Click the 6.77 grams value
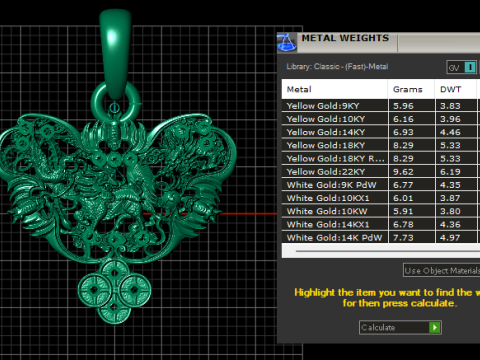Viewport: 480px width, 360px height. tap(403, 185)
